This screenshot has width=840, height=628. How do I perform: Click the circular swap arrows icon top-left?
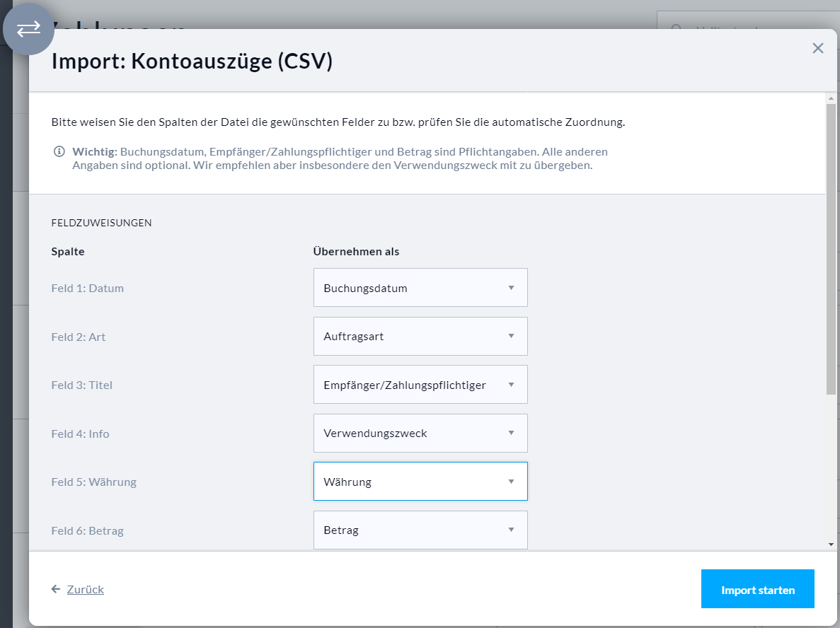[x=28, y=29]
